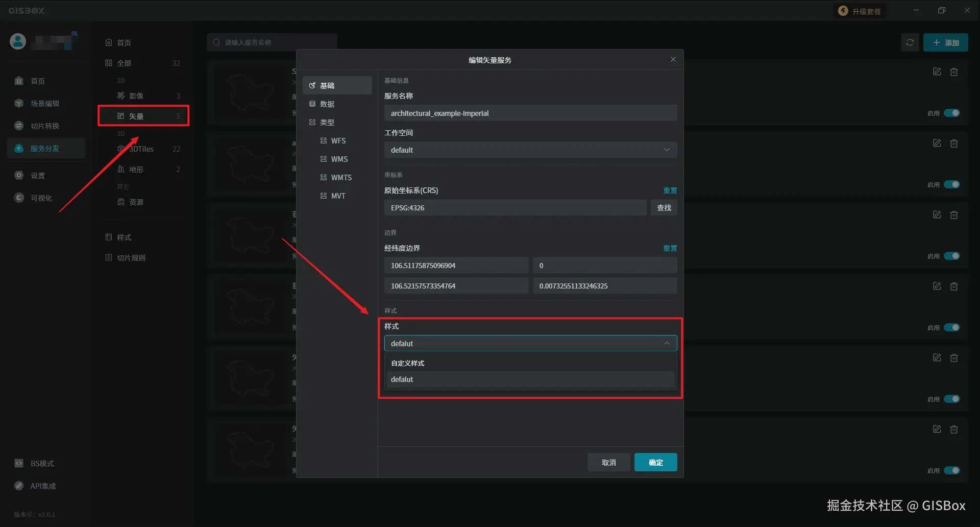The height and width of the screenshot is (527, 980).
Task: Select WMTS type item
Action: [x=337, y=177]
